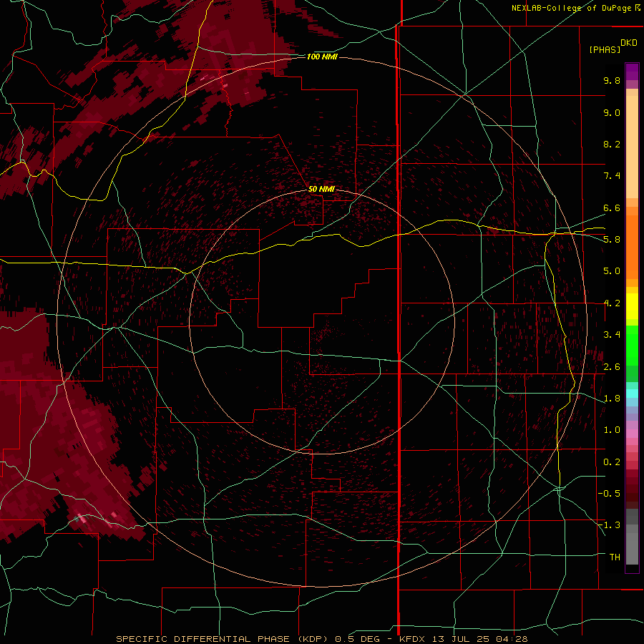Image resolution: width=644 pixels, height=644 pixels.
Task: Click the 2.6 scale value
Action: pos(612,367)
